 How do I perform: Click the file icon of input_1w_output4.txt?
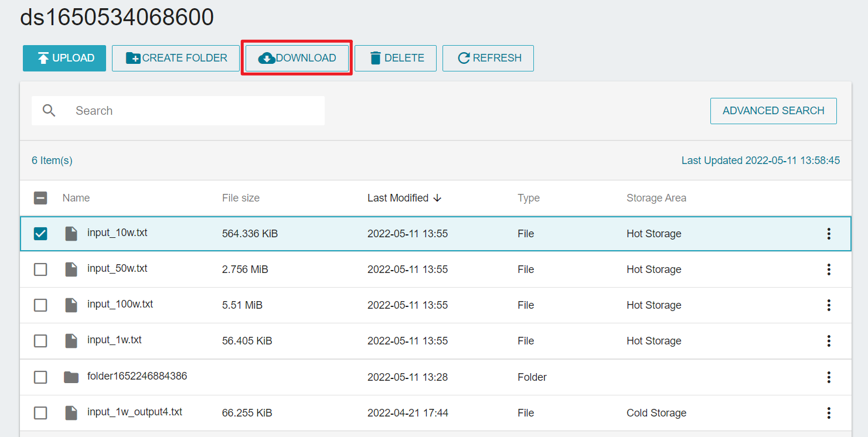pyautogui.click(x=71, y=413)
